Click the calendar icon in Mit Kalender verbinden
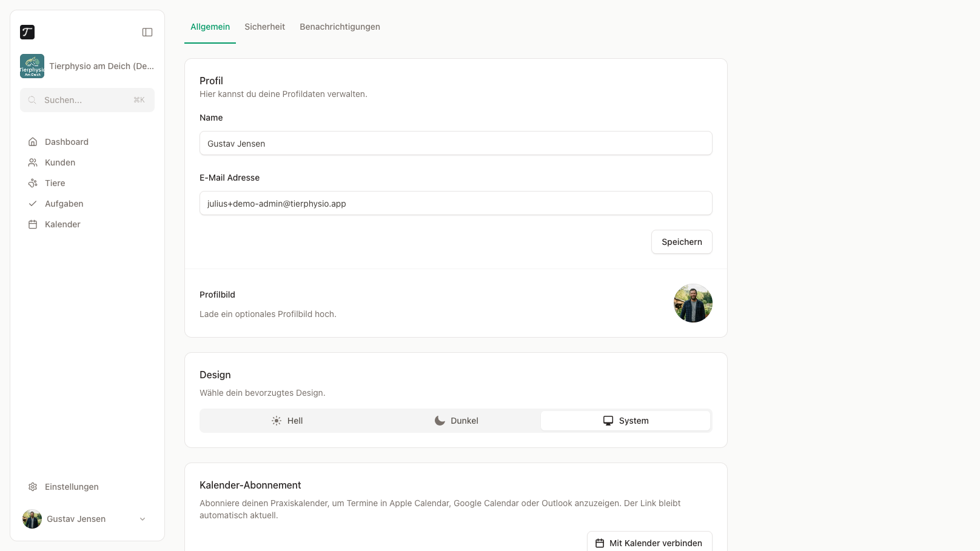The image size is (980, 551). [x=600, y=543]
